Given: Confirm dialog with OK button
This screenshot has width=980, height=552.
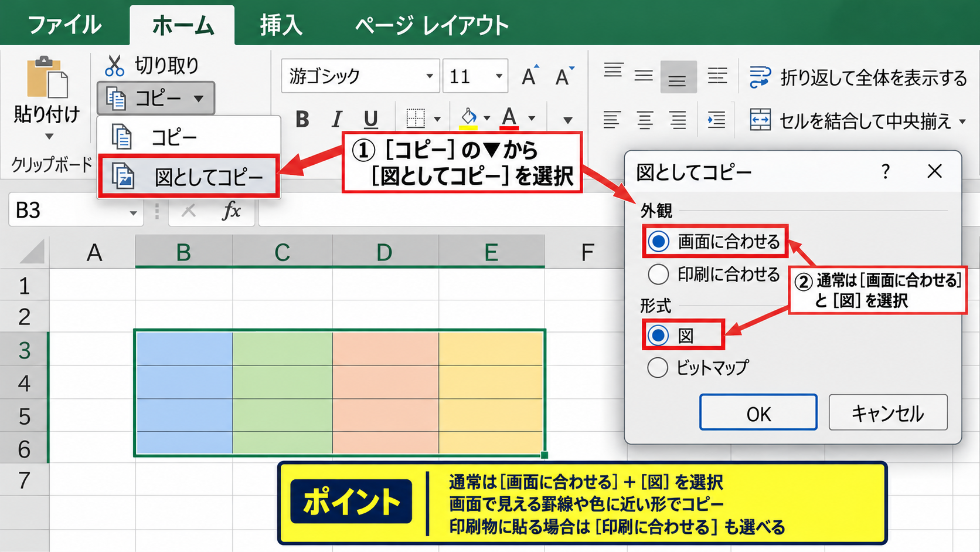Looking at the screenshot, I should (x=758, y=412).
